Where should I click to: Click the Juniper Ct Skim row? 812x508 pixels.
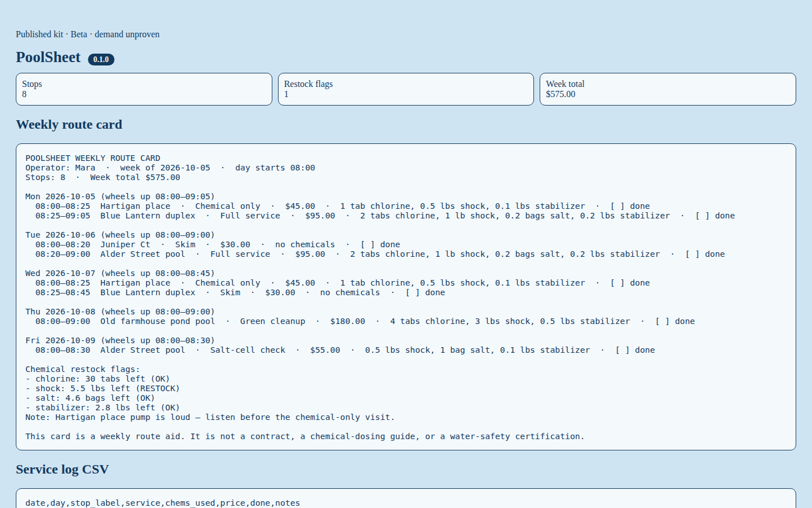pos(218,244)
